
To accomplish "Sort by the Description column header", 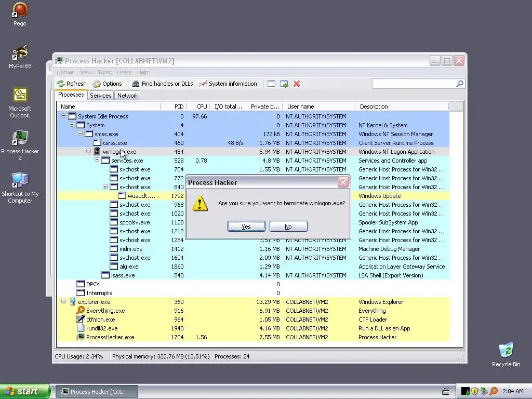I will pyautogui.click(x=402, y=107).
